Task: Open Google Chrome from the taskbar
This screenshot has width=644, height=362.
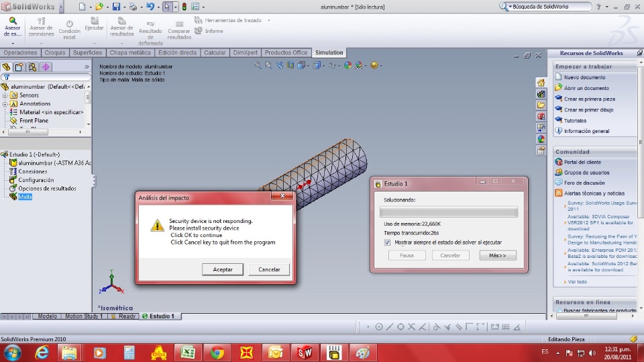Action: [217, 353]
